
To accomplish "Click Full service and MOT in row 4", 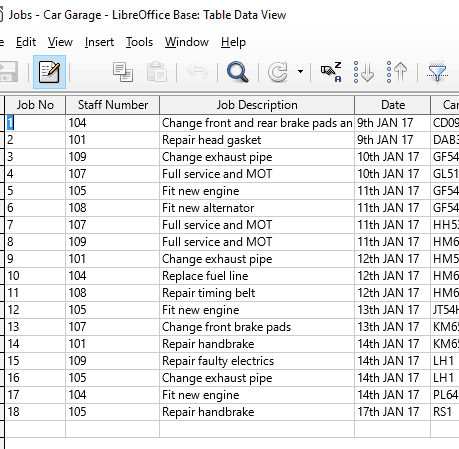I will 257,174.
